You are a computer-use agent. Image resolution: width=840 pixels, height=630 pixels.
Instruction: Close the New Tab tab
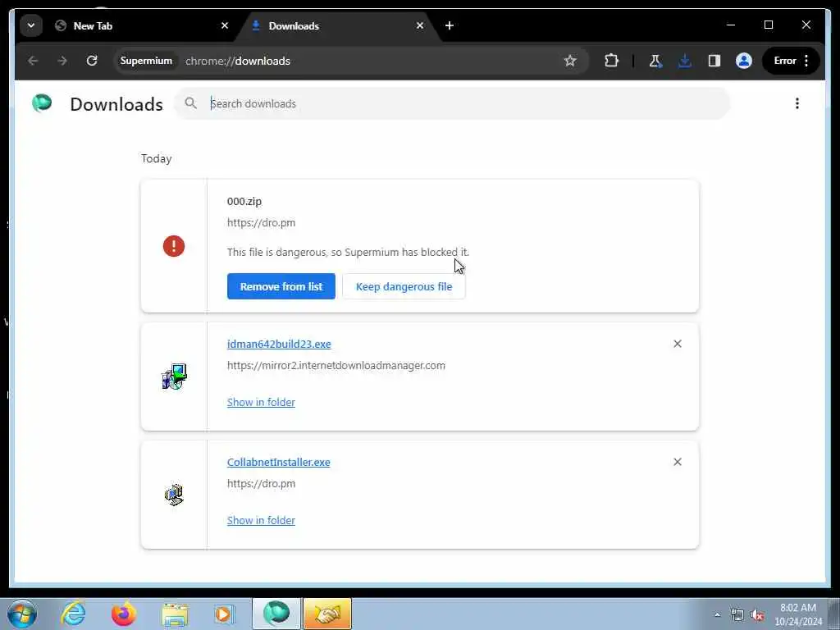(x=225, y=25)
